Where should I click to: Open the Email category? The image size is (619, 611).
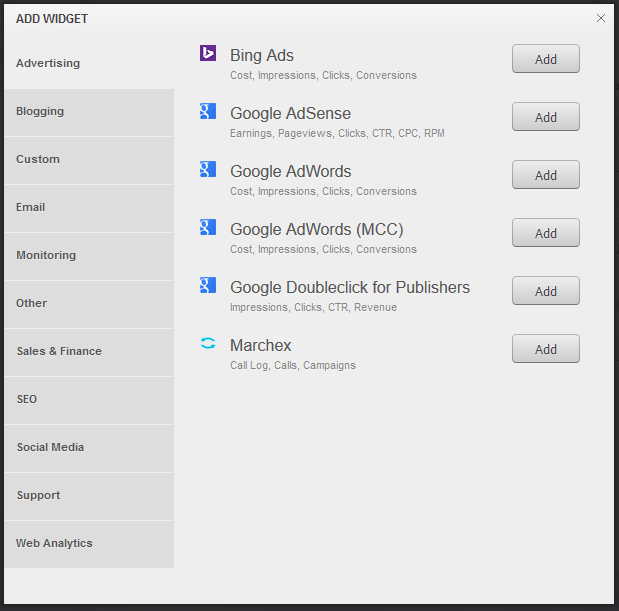coord(89,209)
